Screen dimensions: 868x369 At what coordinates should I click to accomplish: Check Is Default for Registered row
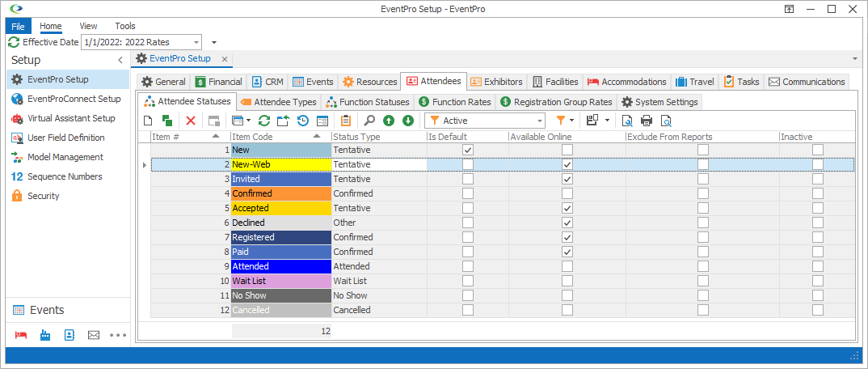[x=468, y=237]
